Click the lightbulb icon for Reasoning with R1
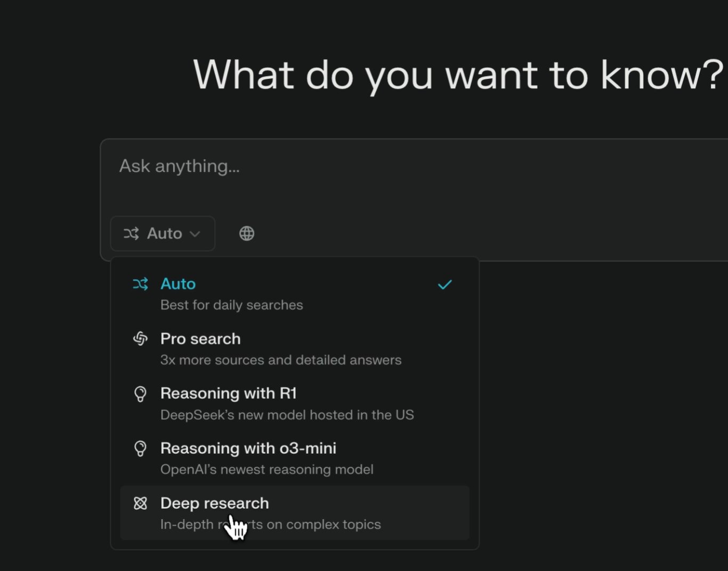This screenshot has height=571, width=728. [x=141, y=394]
